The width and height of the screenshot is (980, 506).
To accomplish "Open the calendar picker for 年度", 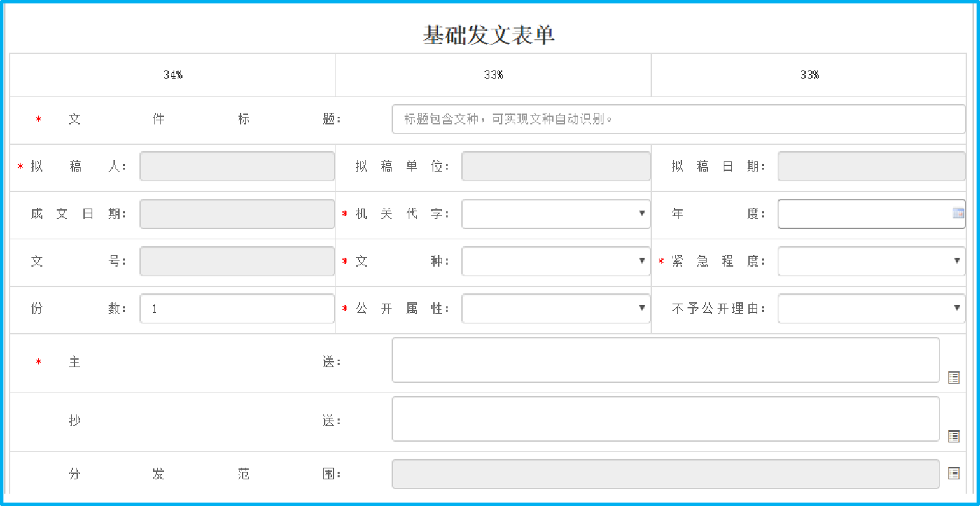I will point(958,213).
